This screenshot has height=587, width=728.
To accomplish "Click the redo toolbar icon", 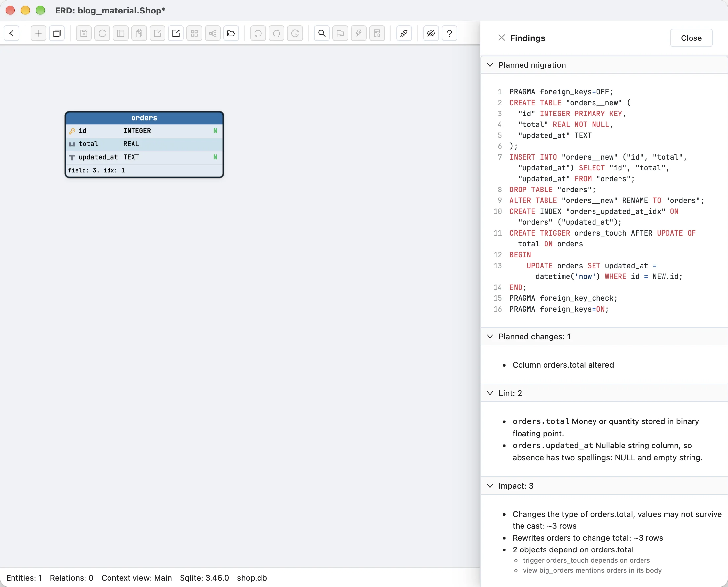I will [x=276, y=33].
